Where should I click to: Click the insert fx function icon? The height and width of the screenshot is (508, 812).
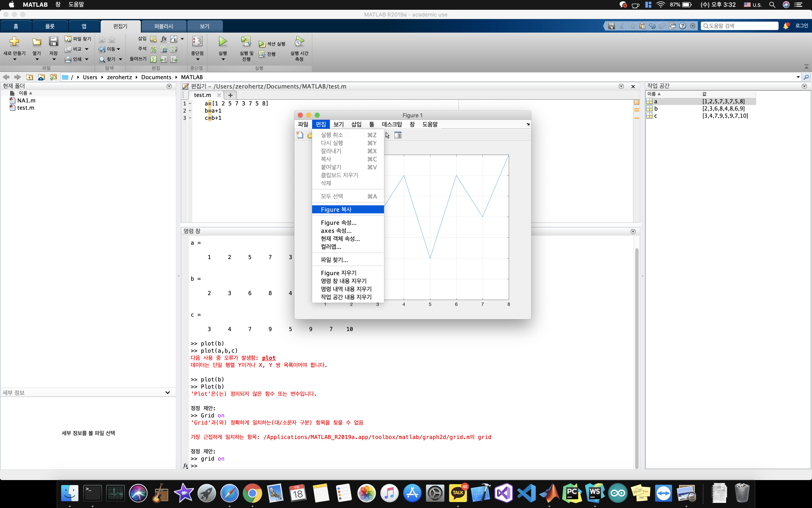(164, 39)
